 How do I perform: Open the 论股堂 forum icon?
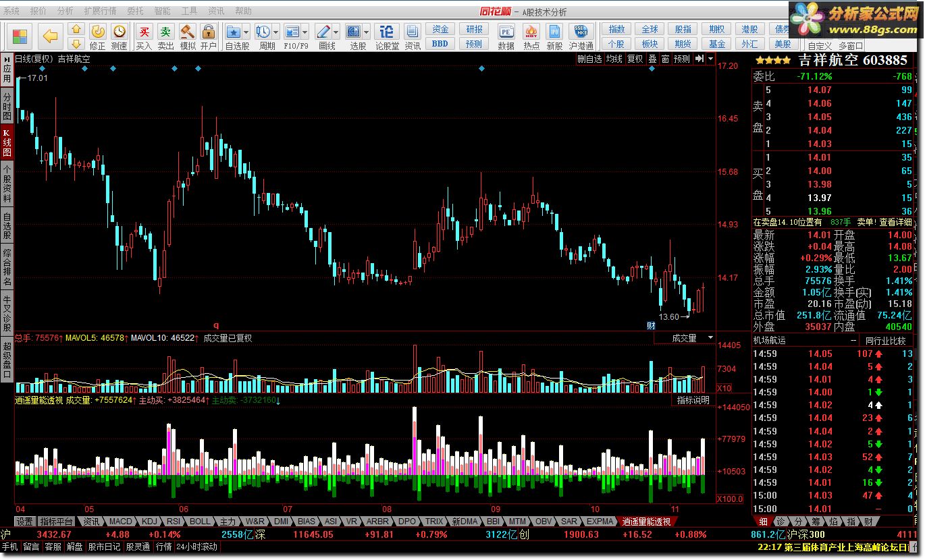[x=387, y=32]
